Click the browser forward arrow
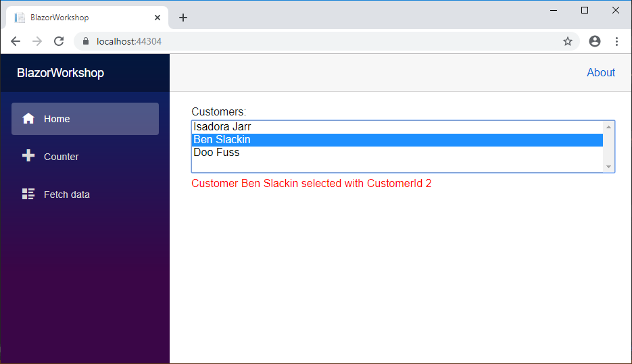 (x=37, y=41)
